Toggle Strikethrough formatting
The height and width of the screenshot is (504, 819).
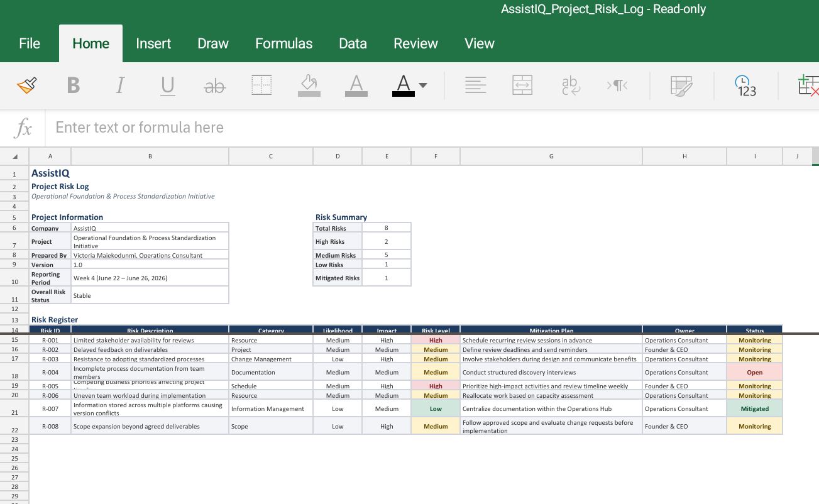(x=215, y=86)
